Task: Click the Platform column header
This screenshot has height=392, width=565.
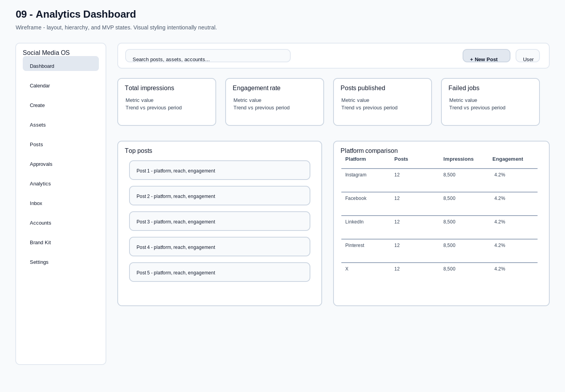Action: pyautogui.click(x=355, y=159)
